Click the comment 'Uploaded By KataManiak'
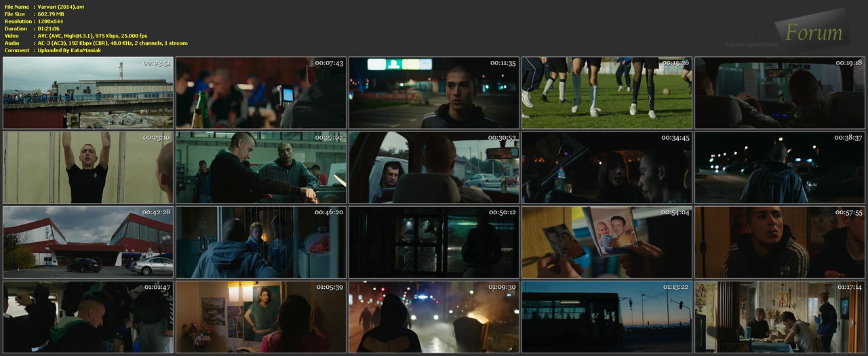The image size is (868, 356). coord(69,50)
